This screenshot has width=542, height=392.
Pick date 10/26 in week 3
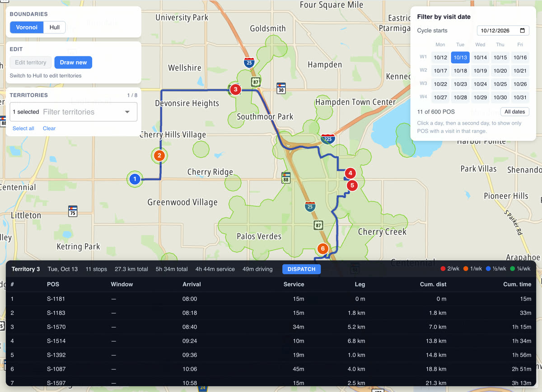[520, 84]
